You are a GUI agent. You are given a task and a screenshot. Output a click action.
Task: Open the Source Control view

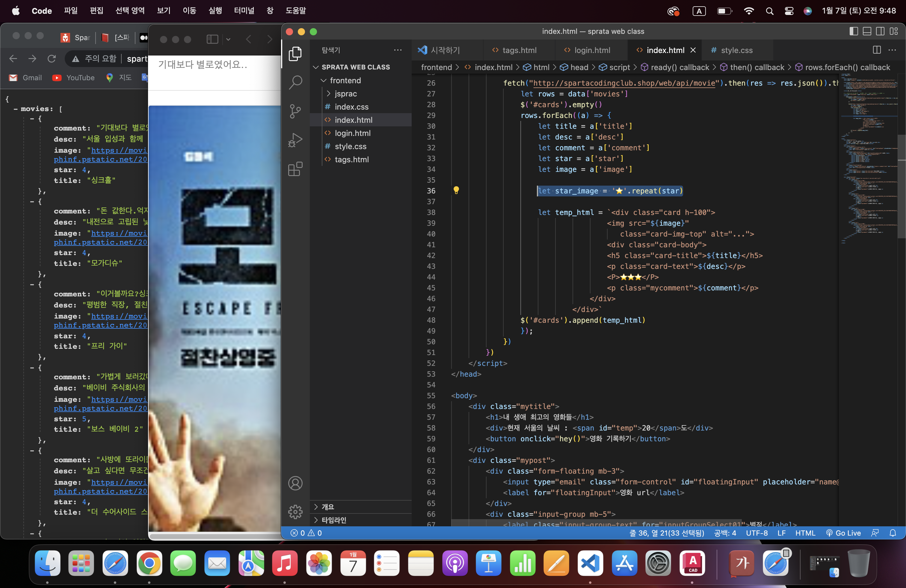295,111
